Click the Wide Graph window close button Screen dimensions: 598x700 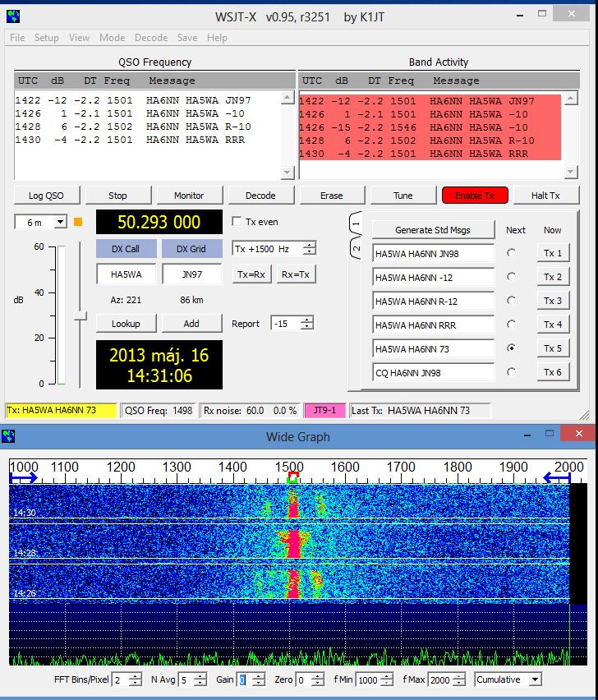[x=578, y=434]
